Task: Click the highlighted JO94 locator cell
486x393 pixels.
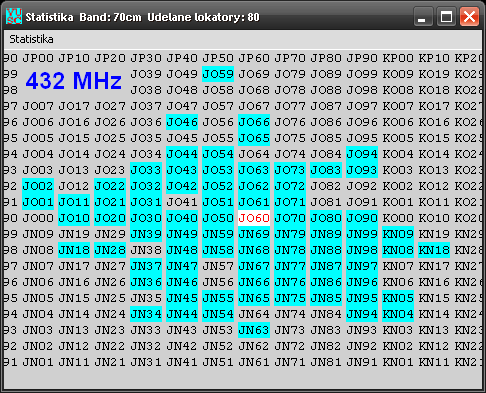Action: (x=362, y=154)
